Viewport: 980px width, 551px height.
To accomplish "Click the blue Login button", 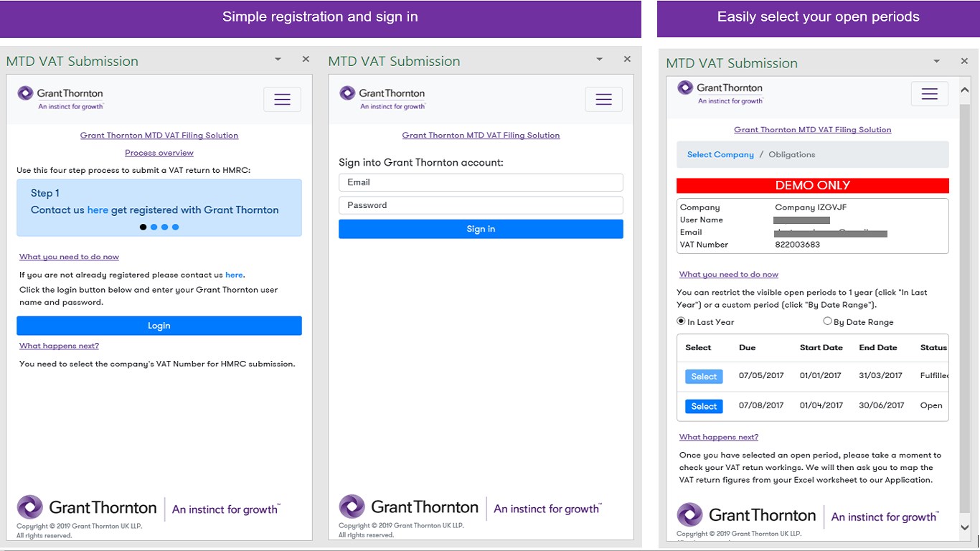I will click(x=159, y=326).
